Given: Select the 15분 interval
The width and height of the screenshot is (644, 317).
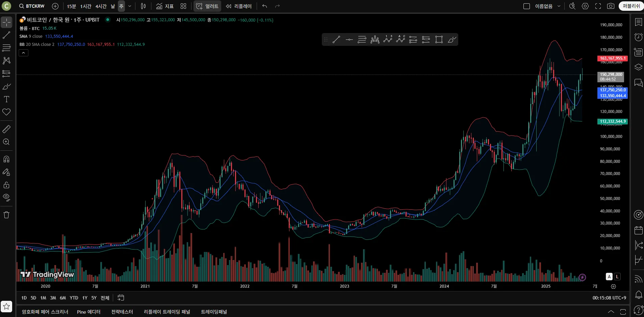Looking at the screenshot, I should [x=71, y=6].
